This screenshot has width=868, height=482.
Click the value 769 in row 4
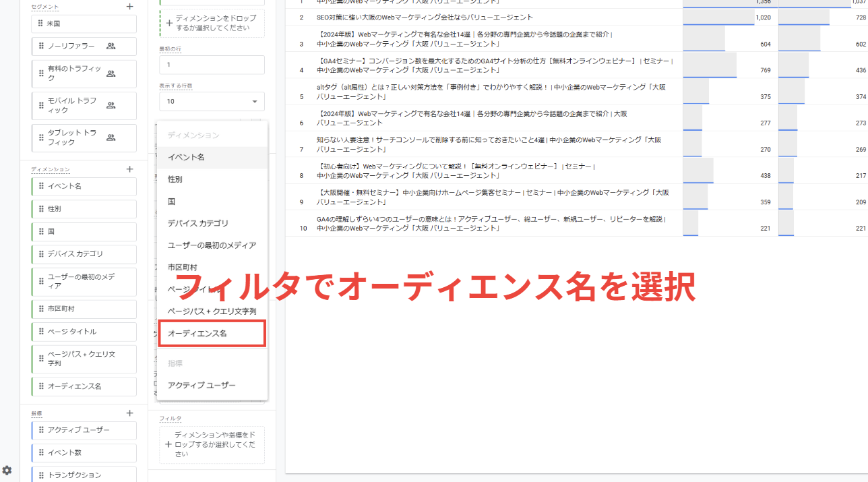click(x=766, y=70)
